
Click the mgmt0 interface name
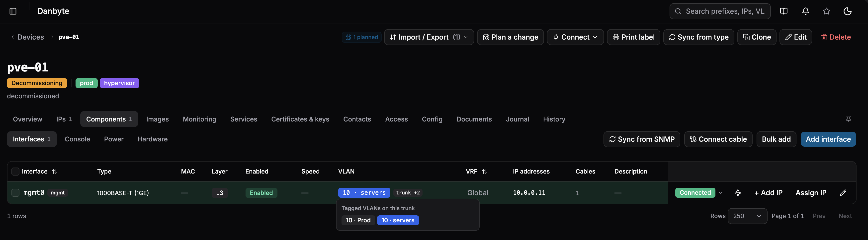34,192
